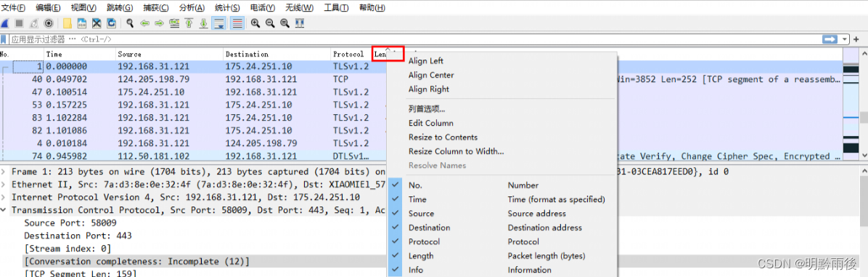
Task: Sort by the Time column header
Action: pos(80,55)
